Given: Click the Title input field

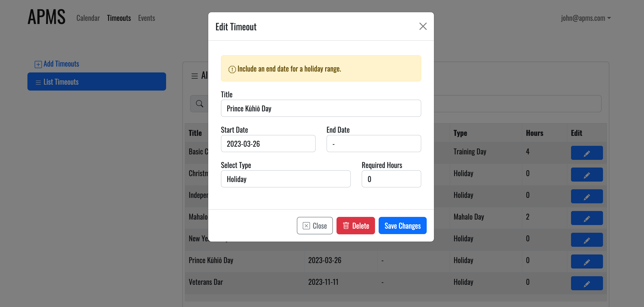Looking at the screenshot, I should [321, 108].
